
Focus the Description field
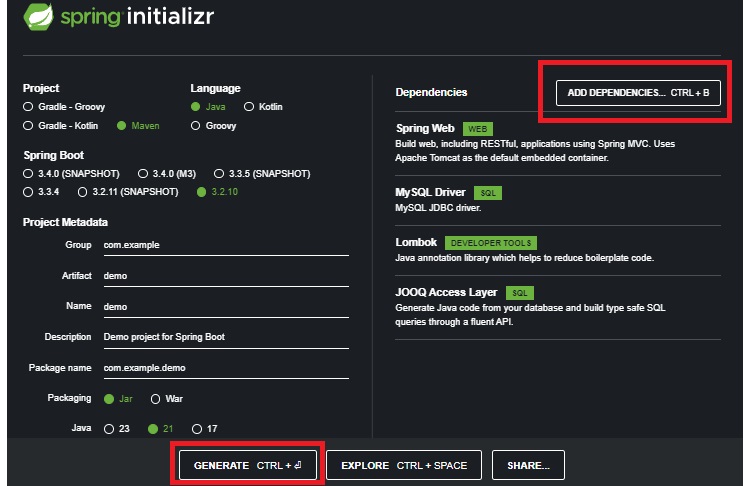point(225,337)
